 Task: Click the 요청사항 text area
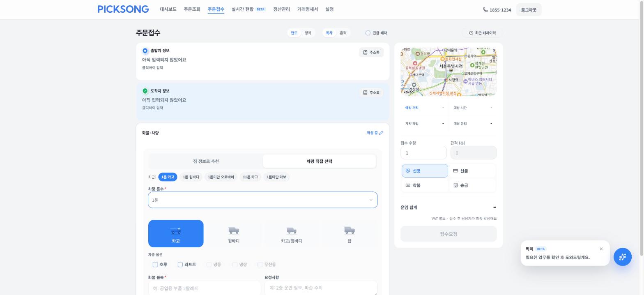click(x=321, y=288)
